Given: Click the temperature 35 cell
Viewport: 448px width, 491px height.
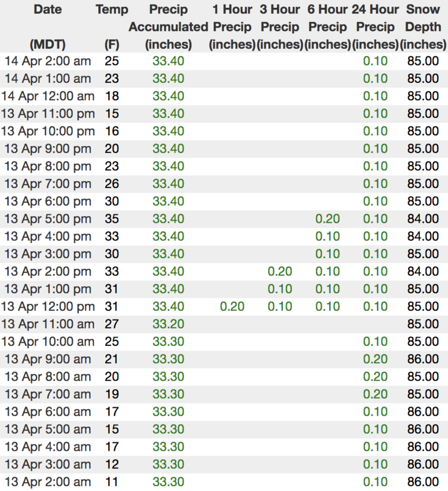Looking at the screenshot, I should pyautogui.click(x=112, y=219).
